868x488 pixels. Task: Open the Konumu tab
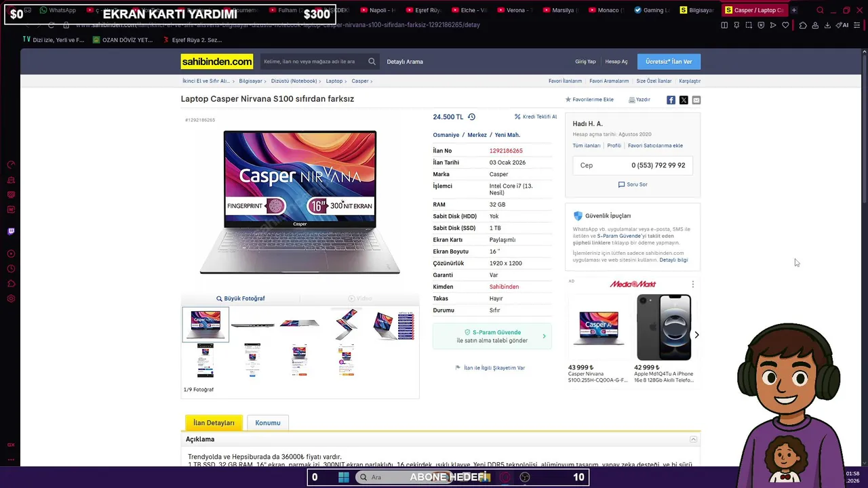click(268, 422)
